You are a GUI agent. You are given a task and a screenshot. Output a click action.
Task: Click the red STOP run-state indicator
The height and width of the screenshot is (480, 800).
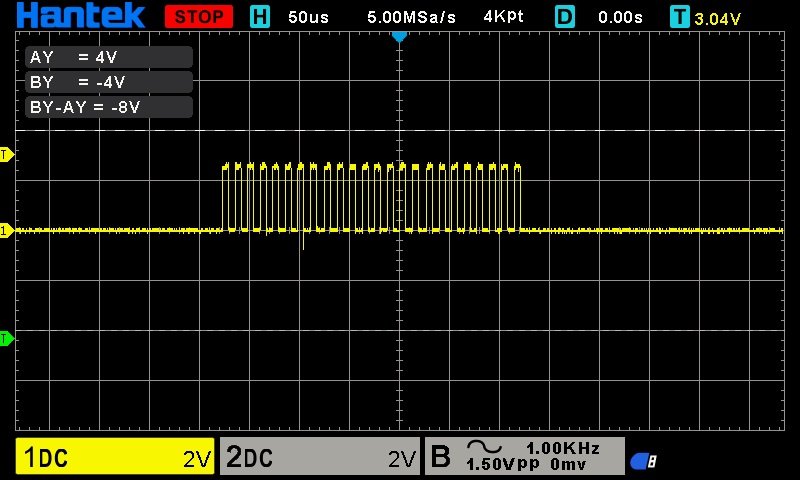tap(199, 17)
